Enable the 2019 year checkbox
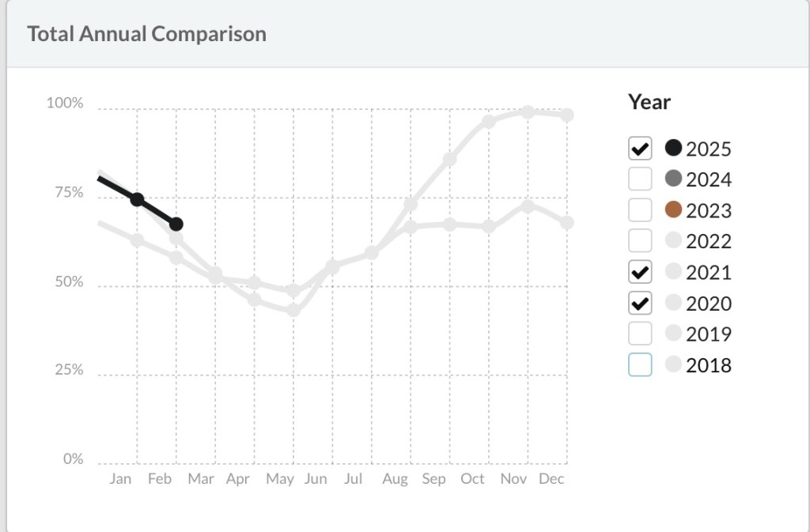The image size is (810, 532). 640,334
